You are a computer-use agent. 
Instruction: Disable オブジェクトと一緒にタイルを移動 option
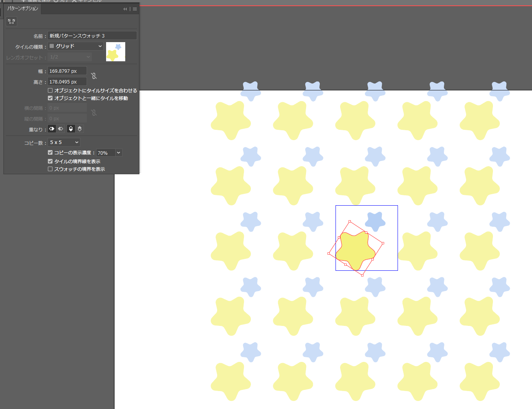pos(50,98)
